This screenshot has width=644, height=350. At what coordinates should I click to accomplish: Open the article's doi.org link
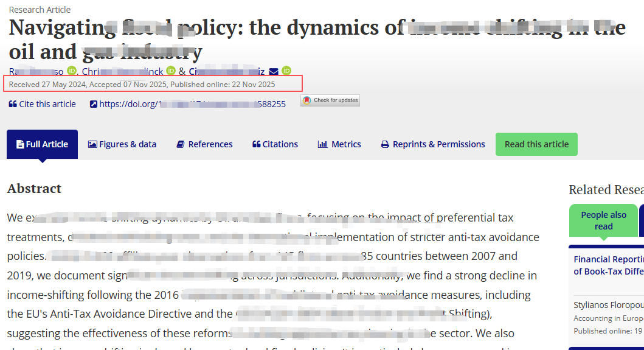[x=192, y=104]
